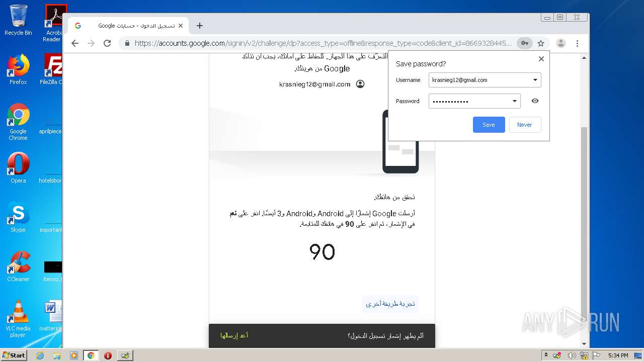Open the Firefox desktop icon

[18, 69]
